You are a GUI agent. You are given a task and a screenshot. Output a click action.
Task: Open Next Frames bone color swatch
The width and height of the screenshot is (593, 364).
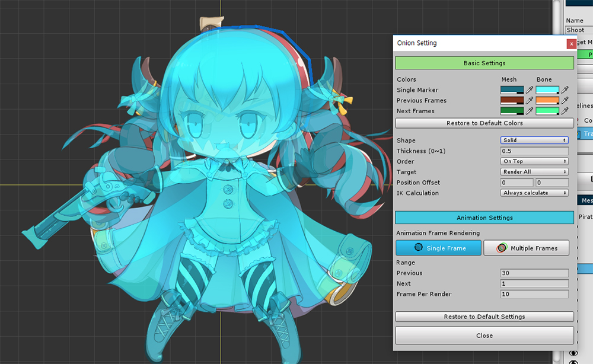(547, 111)
